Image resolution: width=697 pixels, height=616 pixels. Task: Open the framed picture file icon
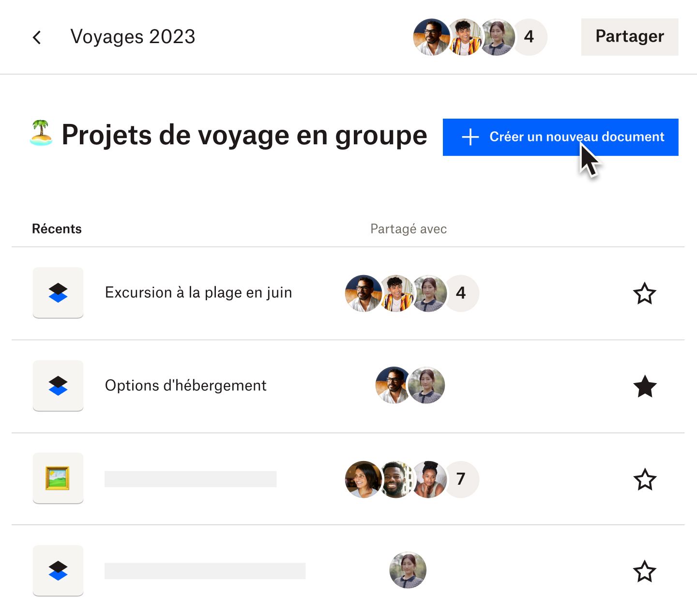pyautogui.click(x=58, y=478)
